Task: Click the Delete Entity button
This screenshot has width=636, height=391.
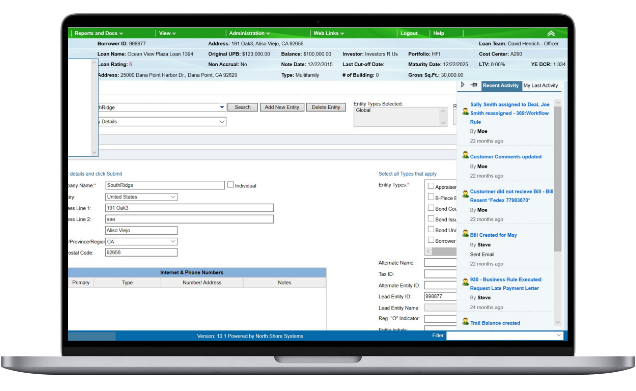Action: pos(326,107)
